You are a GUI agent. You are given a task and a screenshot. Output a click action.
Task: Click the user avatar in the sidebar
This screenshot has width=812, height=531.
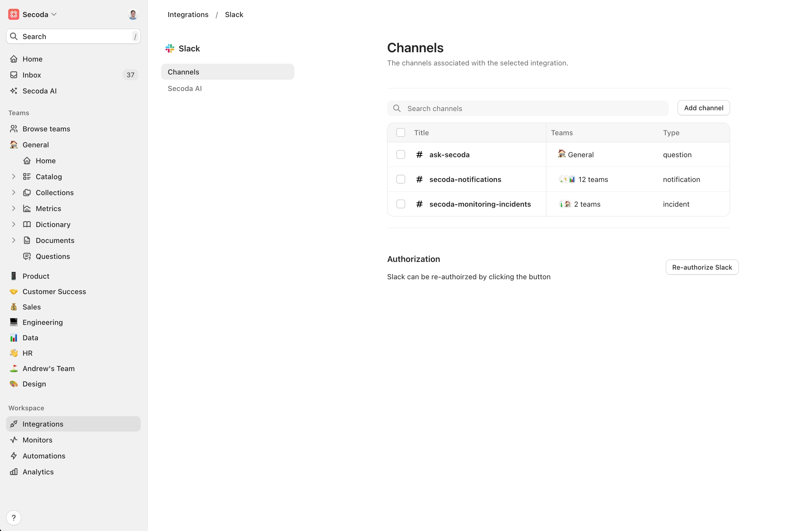click(133, 14)
